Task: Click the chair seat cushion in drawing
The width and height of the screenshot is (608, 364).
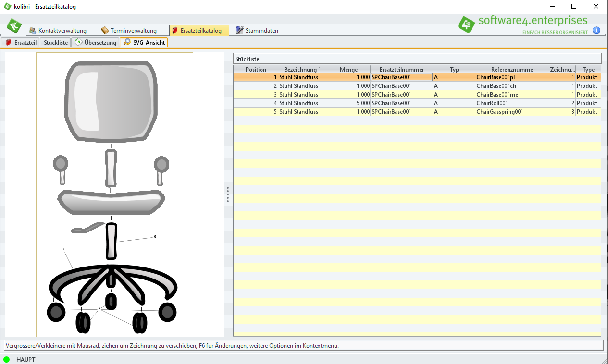Action: click(111, 202)
